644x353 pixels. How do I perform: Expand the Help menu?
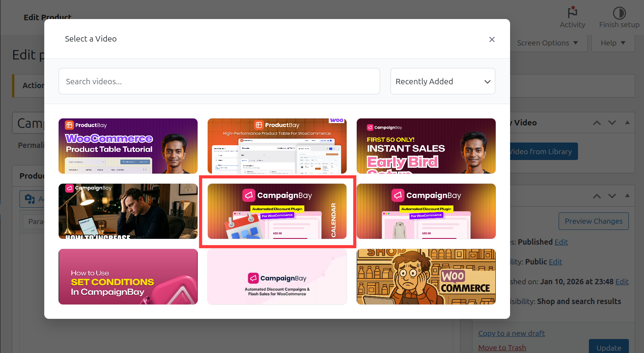[613, 43]
